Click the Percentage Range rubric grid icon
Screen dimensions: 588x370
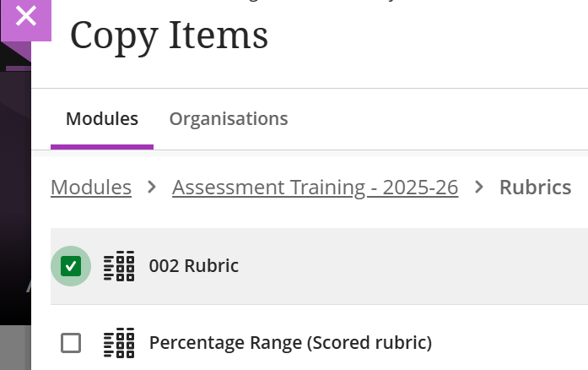tap(119, 343)
